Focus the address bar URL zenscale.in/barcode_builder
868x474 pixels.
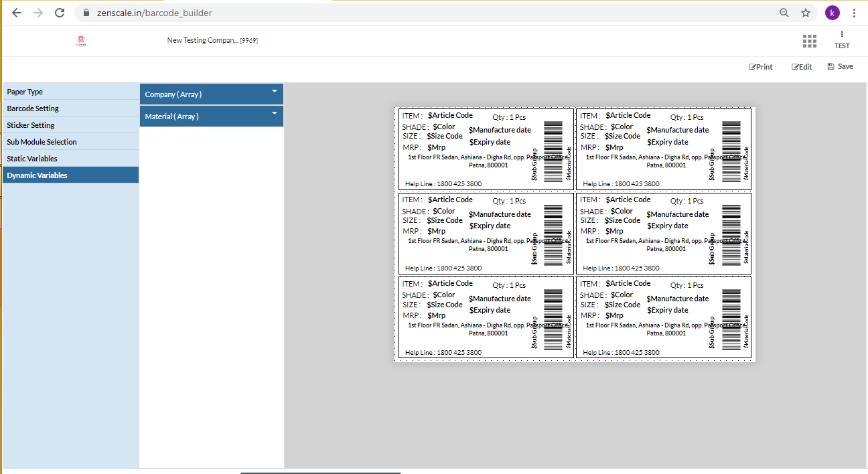(x=155, y=13)
